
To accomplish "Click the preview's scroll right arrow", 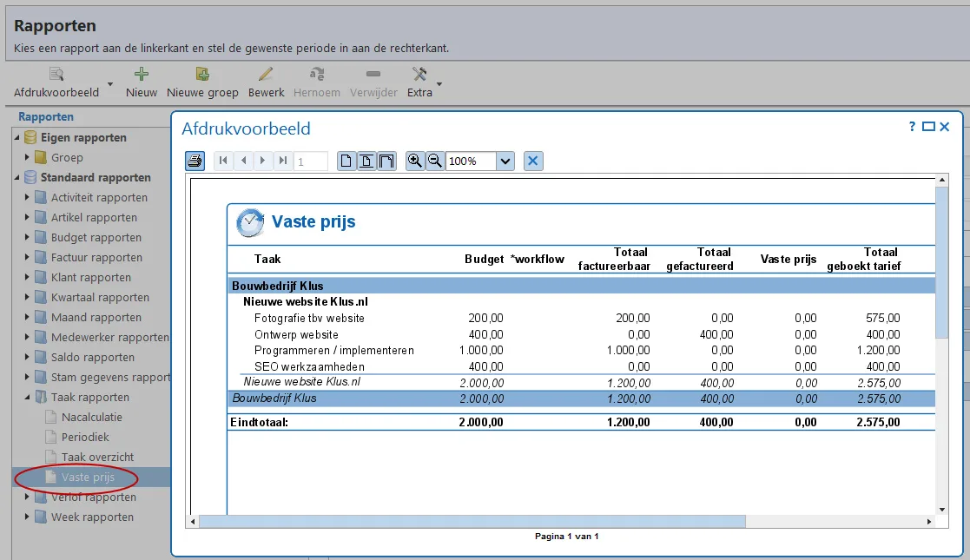I will click(x=929, y=522).
